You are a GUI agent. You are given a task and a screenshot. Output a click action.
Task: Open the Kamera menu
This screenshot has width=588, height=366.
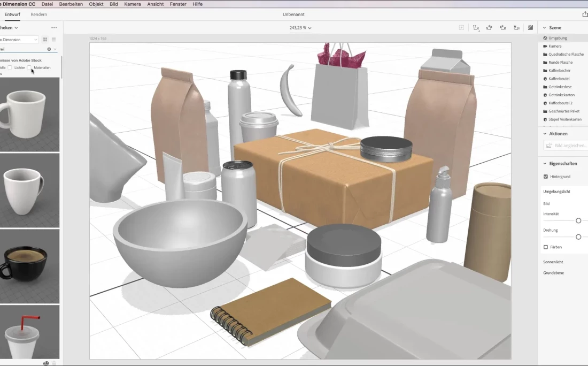pos(132,4)
